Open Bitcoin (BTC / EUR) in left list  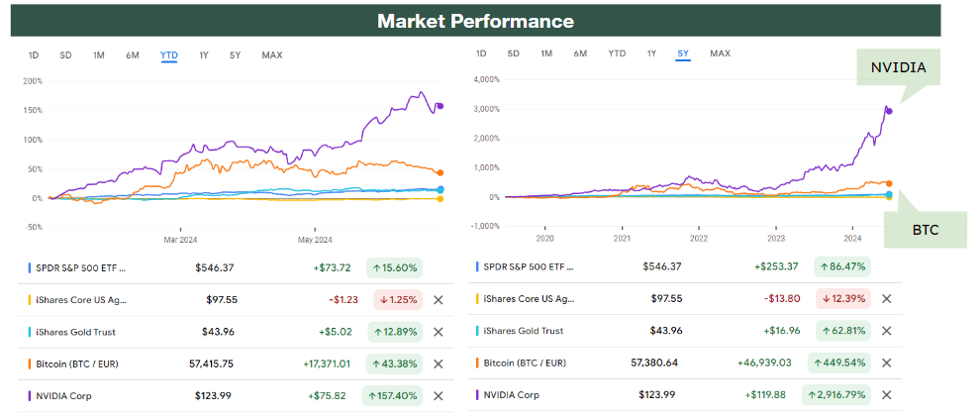click(x=77, y=364)
